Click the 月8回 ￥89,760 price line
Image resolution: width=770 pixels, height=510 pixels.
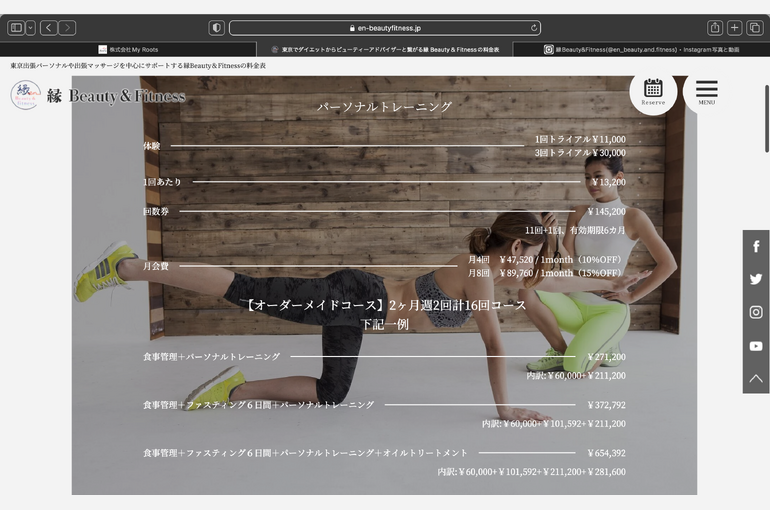(x=545, y=273)
